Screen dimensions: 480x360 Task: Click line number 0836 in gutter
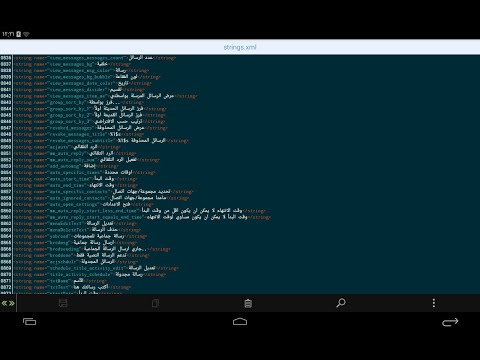pos(6,58)
